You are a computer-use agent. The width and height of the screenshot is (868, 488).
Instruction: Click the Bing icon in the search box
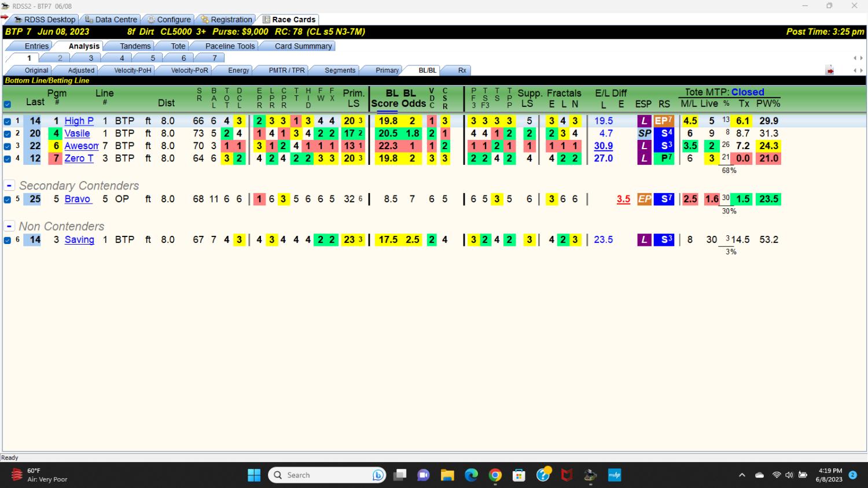pos(378,475)
